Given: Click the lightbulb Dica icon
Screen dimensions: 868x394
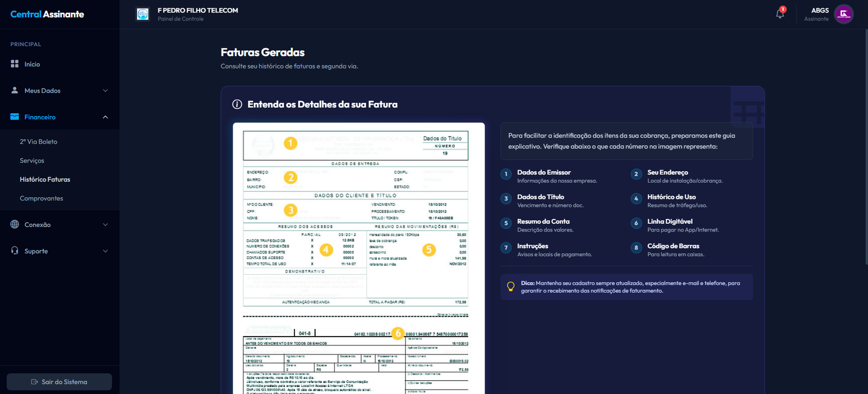Looking at the screenshot, I should [510, 287].
